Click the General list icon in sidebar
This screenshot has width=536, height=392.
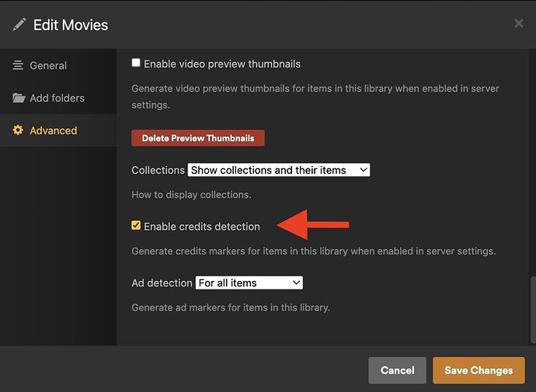point(18,65)
